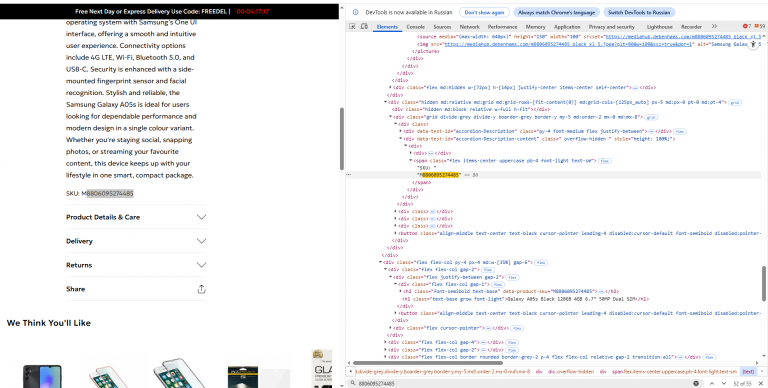Collapse the grid divide-grey div node
The width and height of the screenshot is (768, 388).
(x=390, y=118)
